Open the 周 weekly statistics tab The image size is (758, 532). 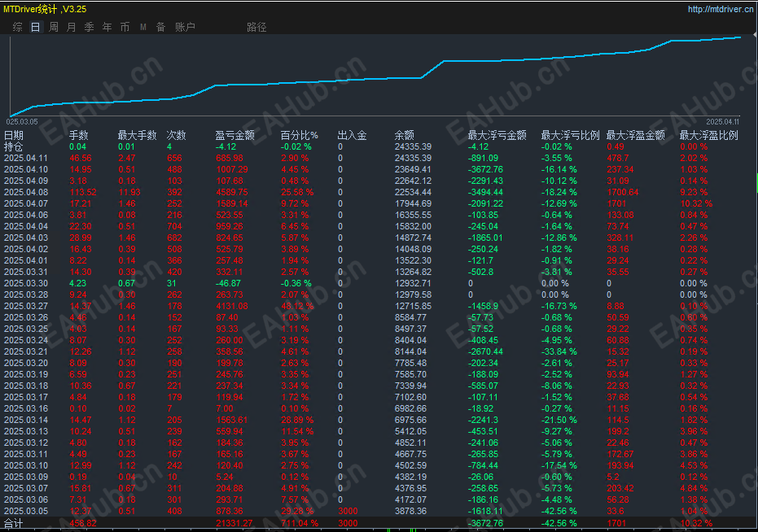coord(53,27)
